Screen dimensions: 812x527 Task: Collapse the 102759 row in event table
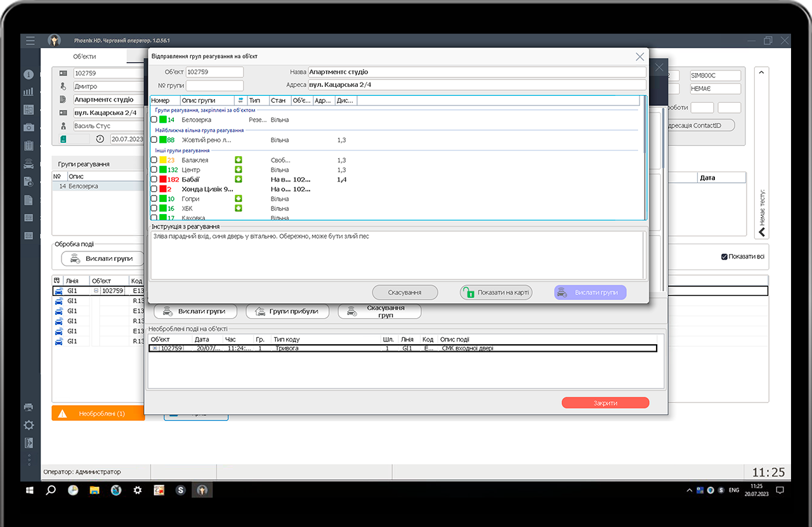[97, 291]
